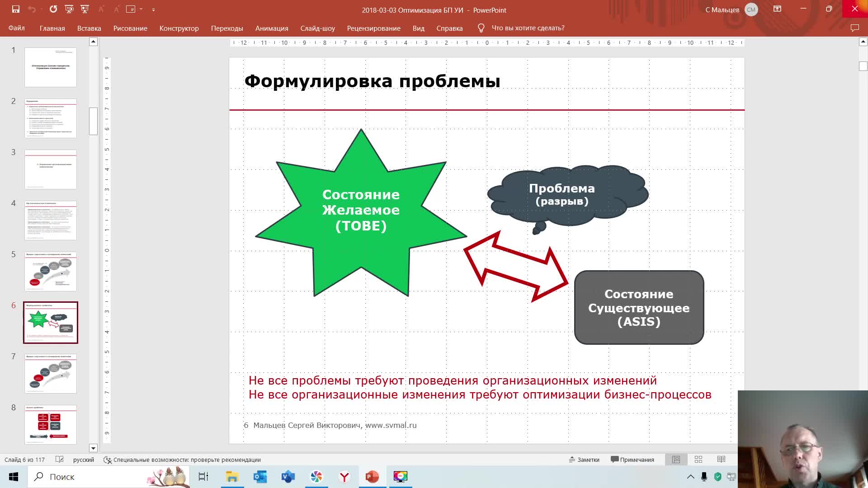Click the Animation tab in ribbon
The height and width of the screenshot is (488, 868).
272,28
